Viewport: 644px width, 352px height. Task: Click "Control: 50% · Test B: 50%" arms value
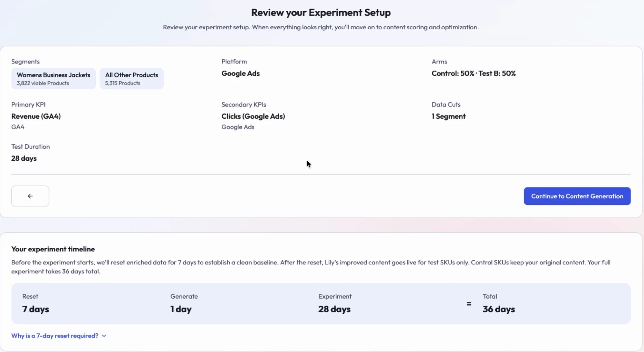[x=474, y=73]
